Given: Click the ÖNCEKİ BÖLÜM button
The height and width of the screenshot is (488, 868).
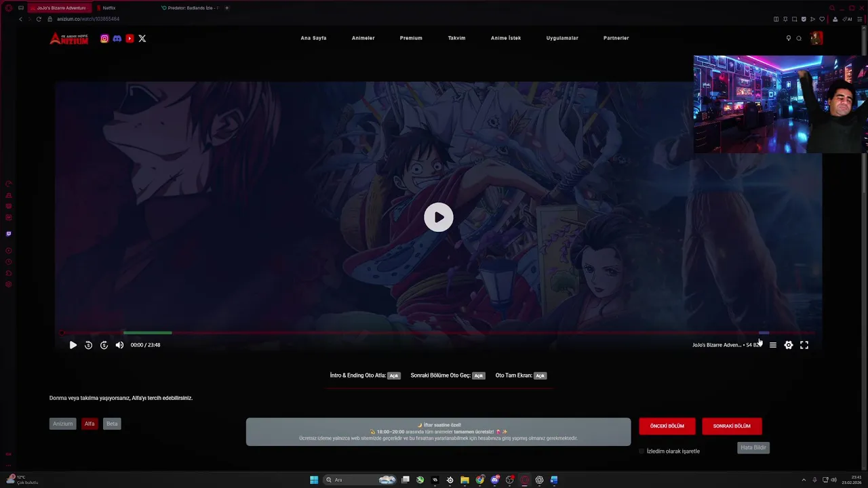Looking at the screenshot, I should click(x=667, y=426).
